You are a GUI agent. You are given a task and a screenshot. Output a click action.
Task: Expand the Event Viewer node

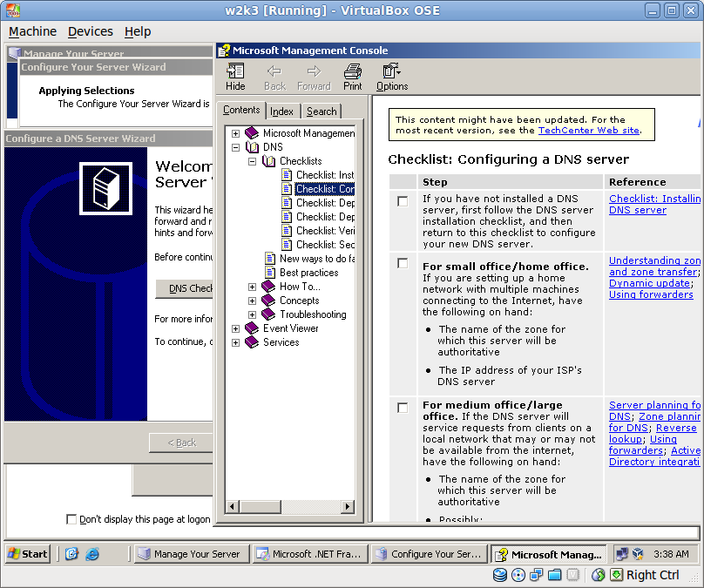coord(235,328)
